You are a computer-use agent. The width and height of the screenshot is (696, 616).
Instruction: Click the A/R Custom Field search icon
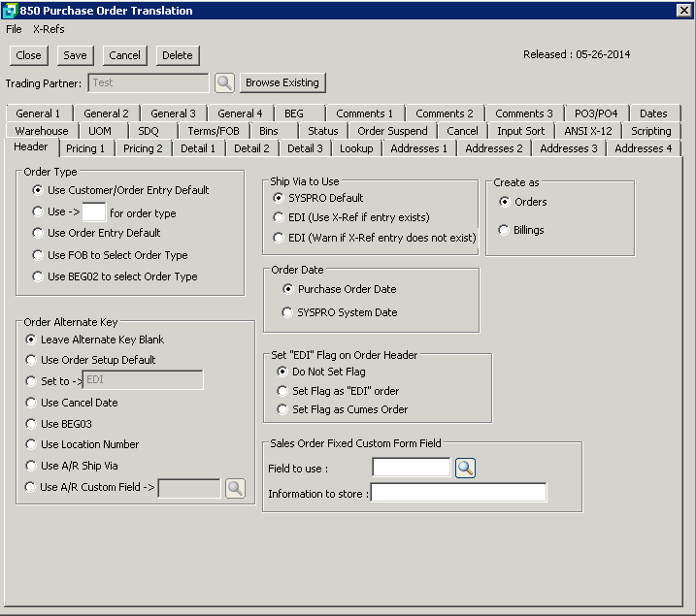point(235,488)
